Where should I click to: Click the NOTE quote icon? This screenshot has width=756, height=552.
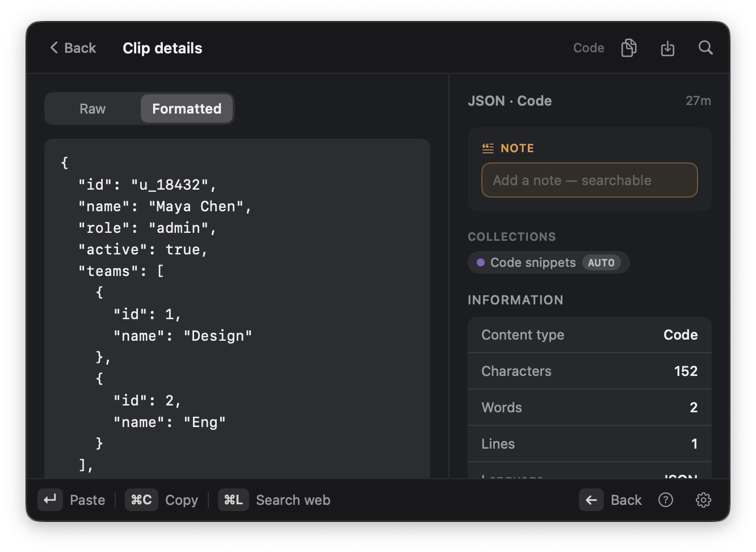pyautogui.click(x=488, y=148)
